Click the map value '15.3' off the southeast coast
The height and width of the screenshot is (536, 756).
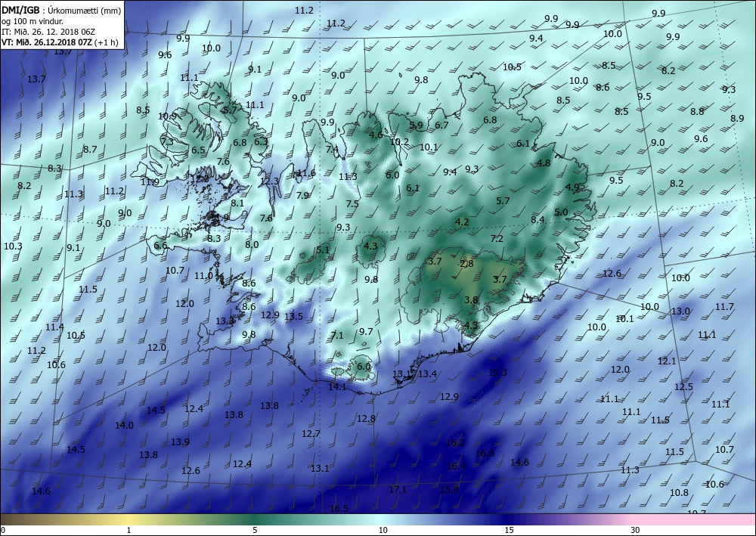click(497, 372)
